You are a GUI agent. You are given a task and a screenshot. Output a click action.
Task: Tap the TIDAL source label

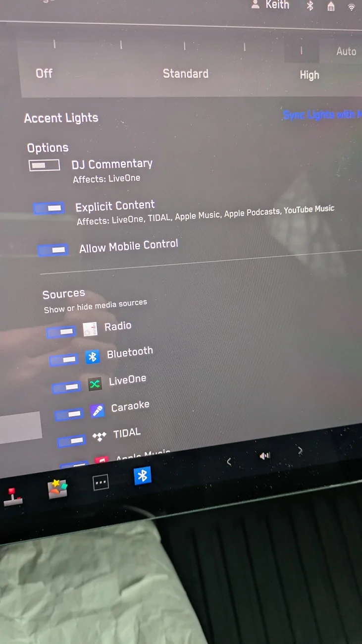pos(127,433)
